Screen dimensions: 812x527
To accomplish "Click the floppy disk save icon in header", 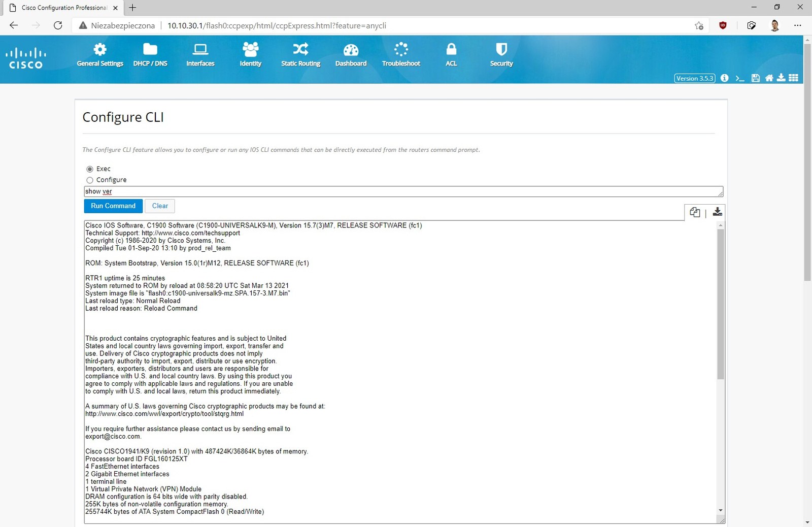I will (x=755, y=78).
